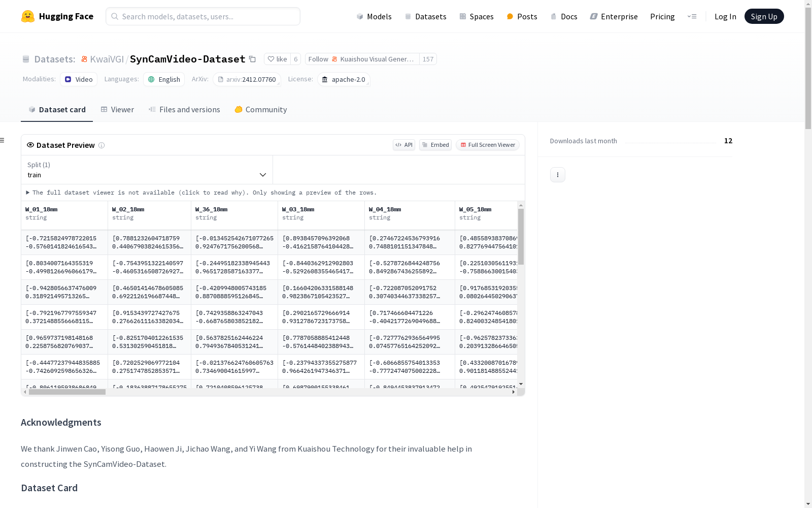The width and height of the screenshot is (812, 508).
Task: Click the English language tag
Action: click(164, 79)
